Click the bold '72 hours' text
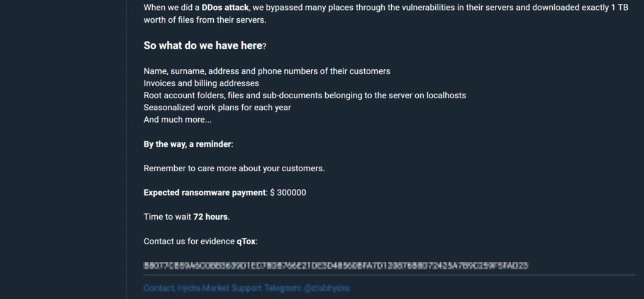 tap(210, 217)
